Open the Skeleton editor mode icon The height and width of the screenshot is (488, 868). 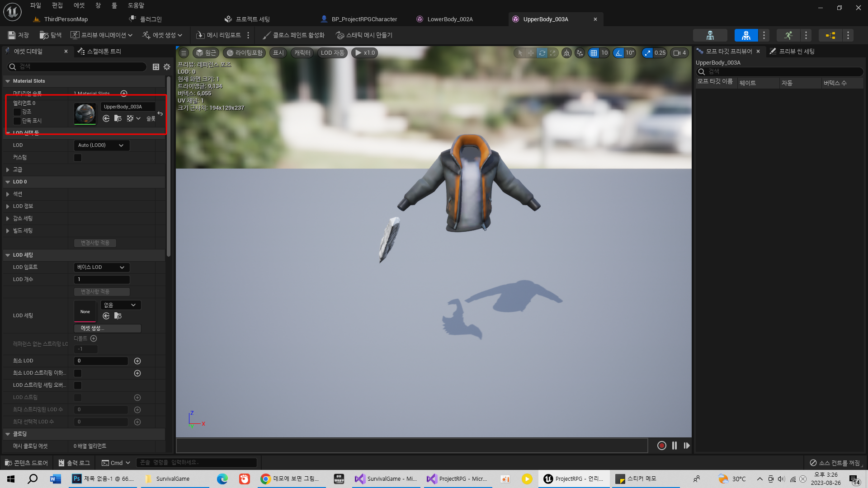click(x=710, y=35)
